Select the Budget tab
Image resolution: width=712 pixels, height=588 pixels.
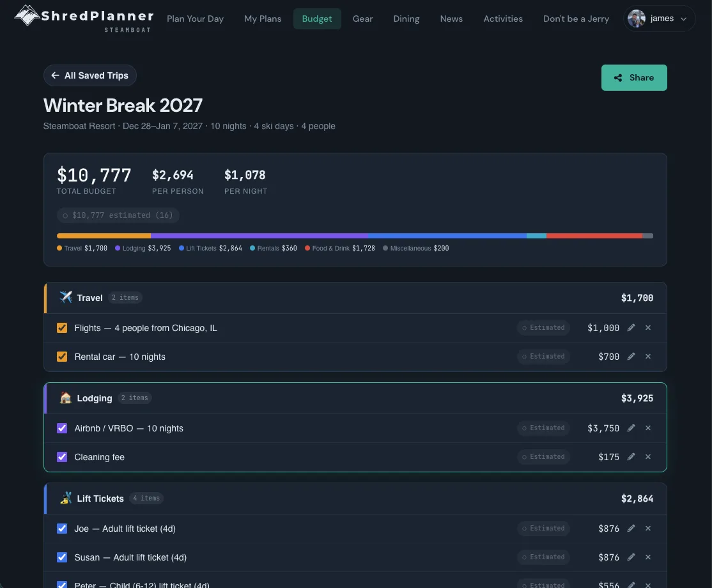click(317, 19)
